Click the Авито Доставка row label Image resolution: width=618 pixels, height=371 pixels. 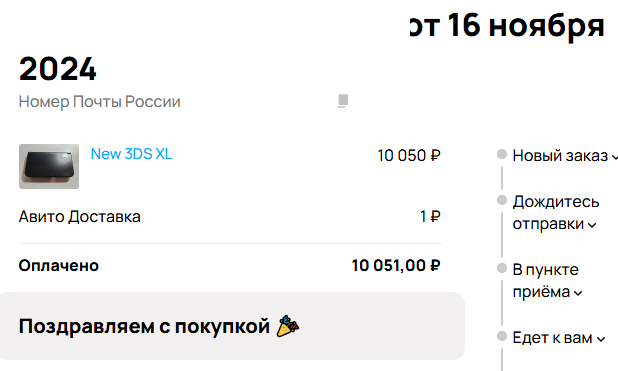[80, 217]
